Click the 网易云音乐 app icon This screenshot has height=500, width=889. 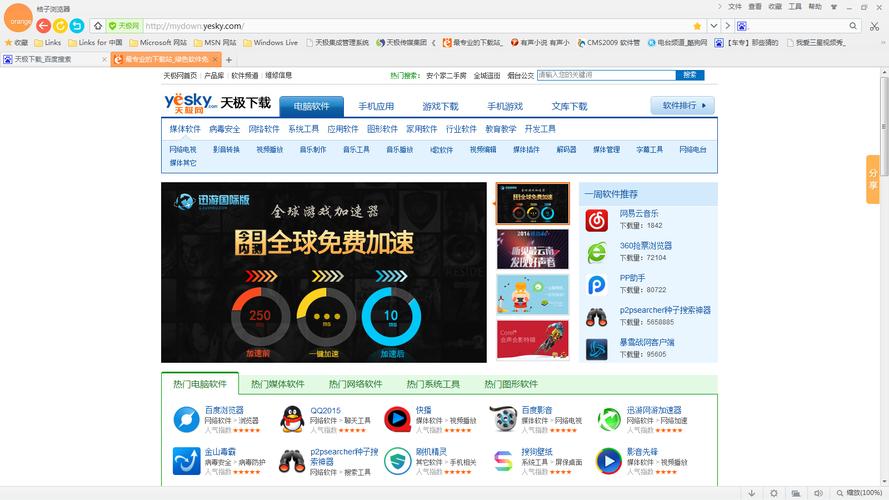point(596,220)
